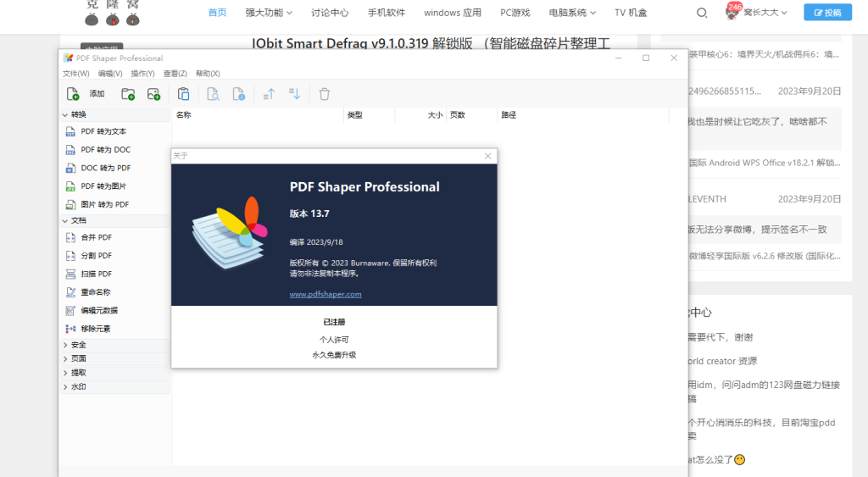Open windows 应用 in website navigation
Screen dimensions: 868x477
(453, 13)
